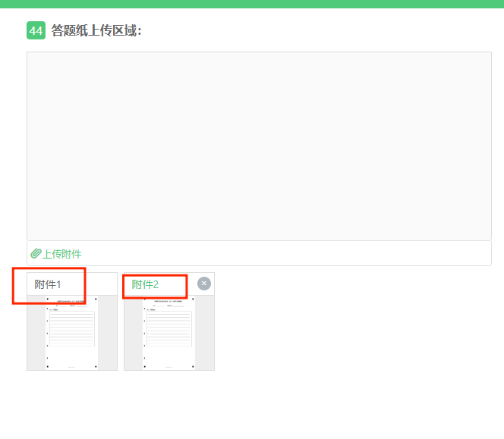
Task: Click inside the large empty answer area
Action: (259, 146)
